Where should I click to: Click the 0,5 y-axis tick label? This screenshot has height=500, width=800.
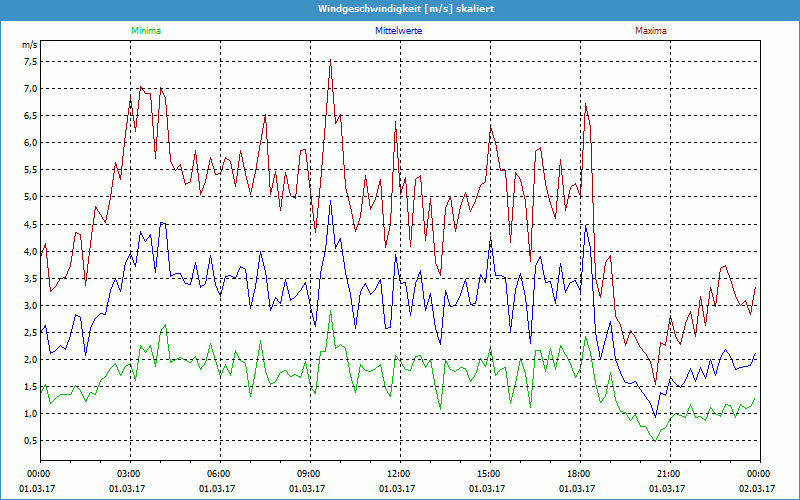(x=31, y=441)
